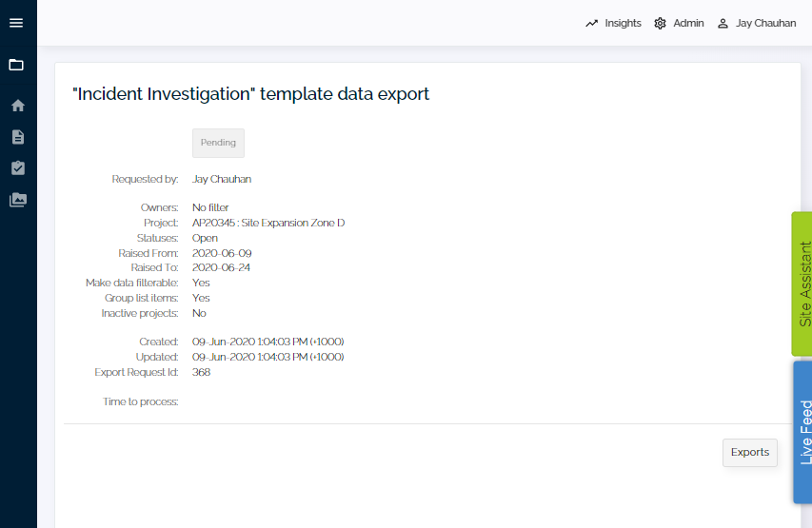This screenshot has height=528, width=812.
Task: Click the template data export page title
Action: point(250,94)
